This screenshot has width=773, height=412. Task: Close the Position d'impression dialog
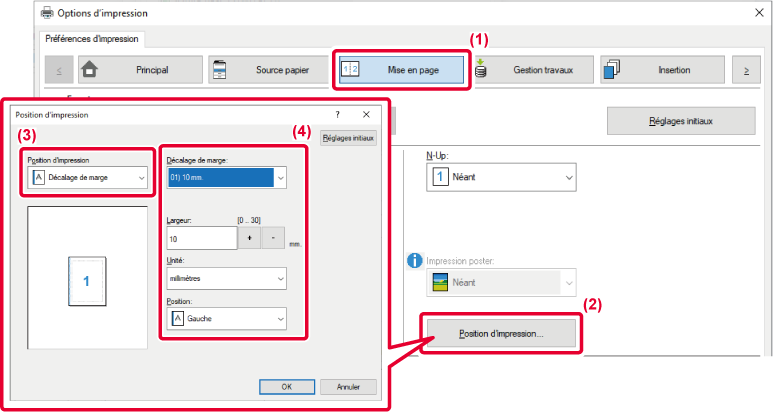[x=367, y=115]
